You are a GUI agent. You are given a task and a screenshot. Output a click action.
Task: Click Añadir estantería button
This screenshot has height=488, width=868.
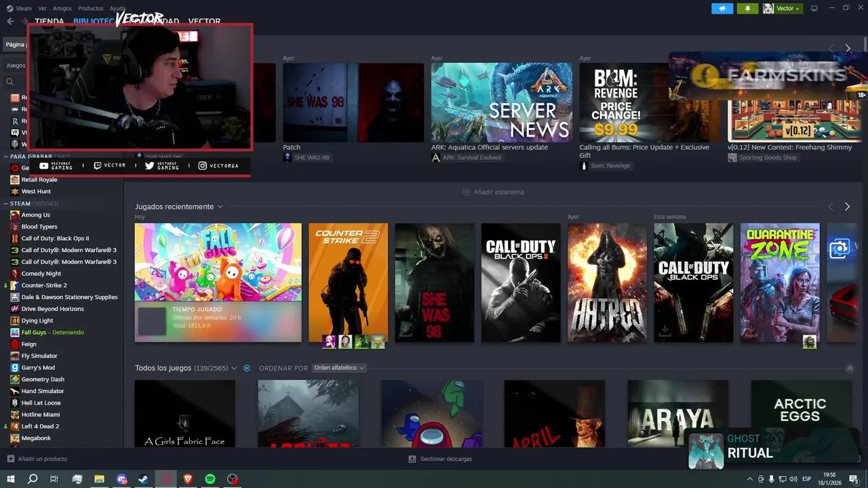point(493,192)
